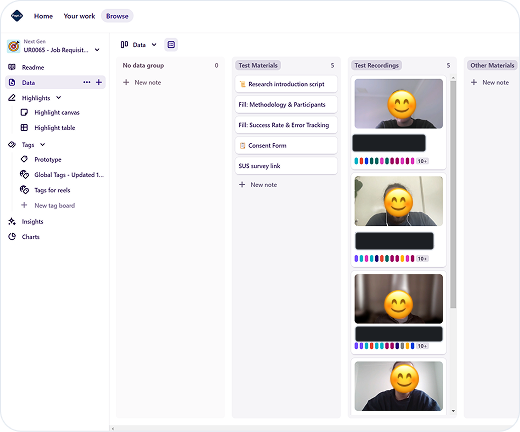Image resolution: width=520 pixels, height=432 pixels.
Task: Click the Tags for reels icon
Action: (x=24, y=190)
